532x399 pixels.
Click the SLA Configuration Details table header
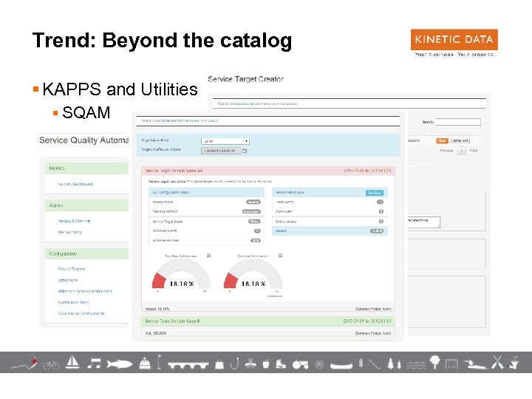click(x=207, y=192)
